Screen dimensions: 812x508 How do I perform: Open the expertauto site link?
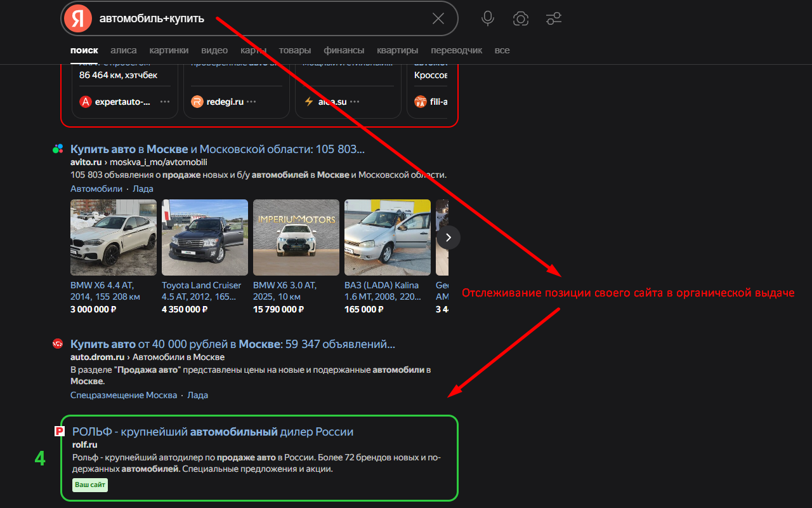point(123,102)
